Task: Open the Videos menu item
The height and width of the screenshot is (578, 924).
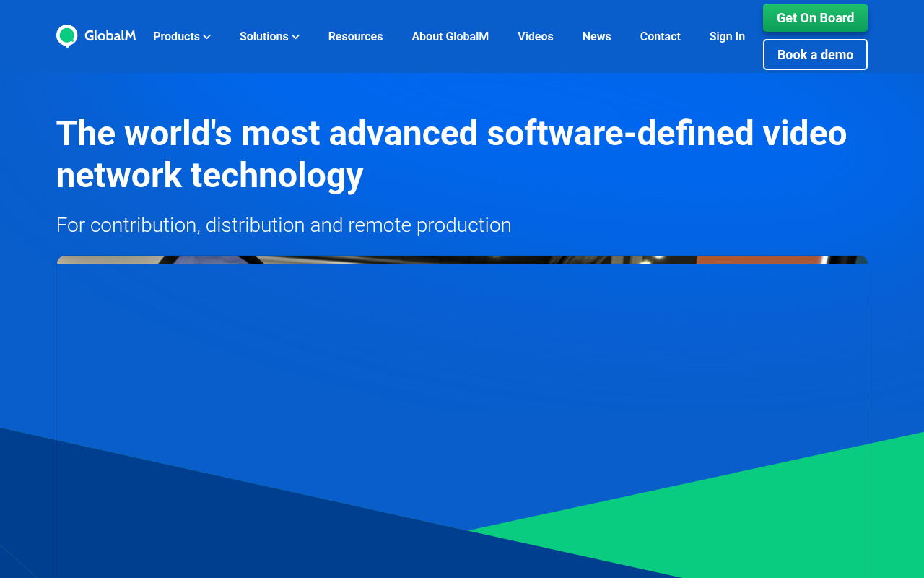Action: coord(536,36)
